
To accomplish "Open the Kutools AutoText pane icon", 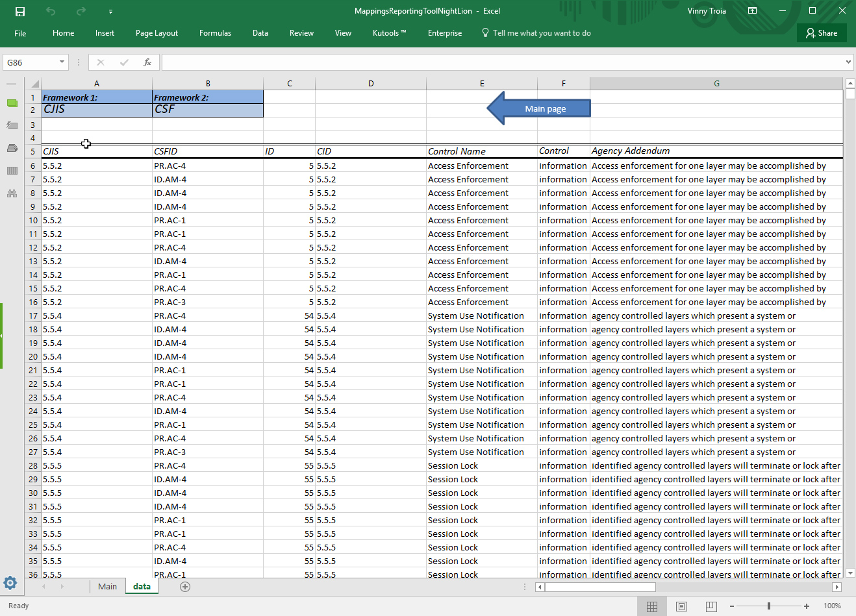I will [x=12, y=125].
